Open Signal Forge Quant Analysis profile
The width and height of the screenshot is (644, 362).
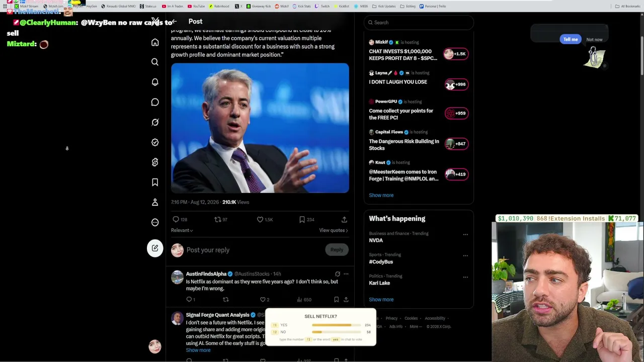click(x=218, y=315)
